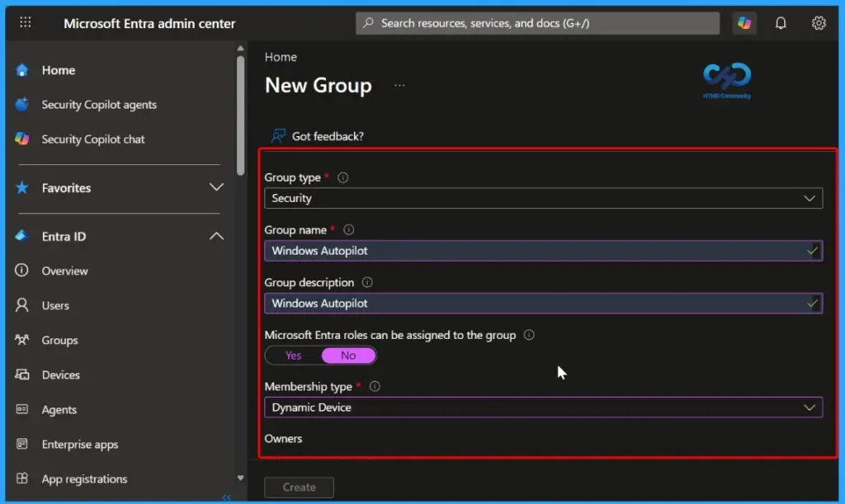845x504 pixels.
Task: Collapse the Entra ID section chevron
Action: pos(216,236)
